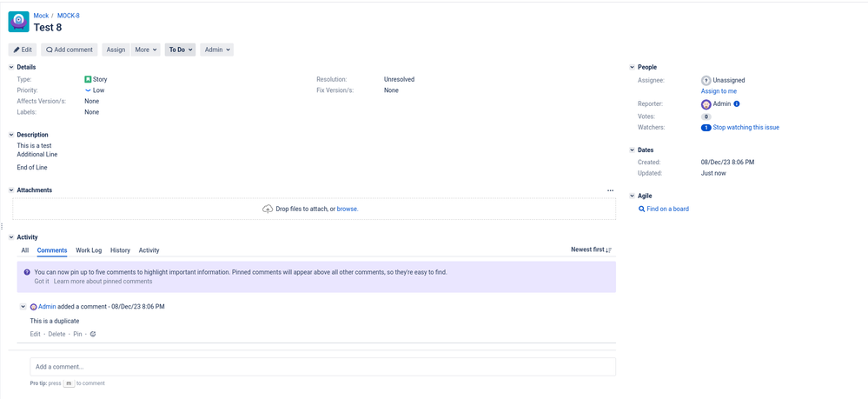The width and height of the screenshot is (868, 399).
Task: Click the Story issue type icon
Action: pos(88,79)
